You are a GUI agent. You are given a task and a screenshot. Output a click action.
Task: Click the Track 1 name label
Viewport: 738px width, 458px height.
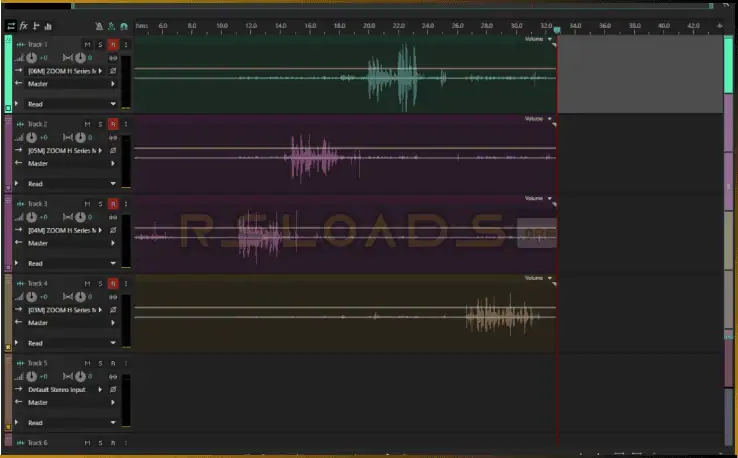point(37,45)
